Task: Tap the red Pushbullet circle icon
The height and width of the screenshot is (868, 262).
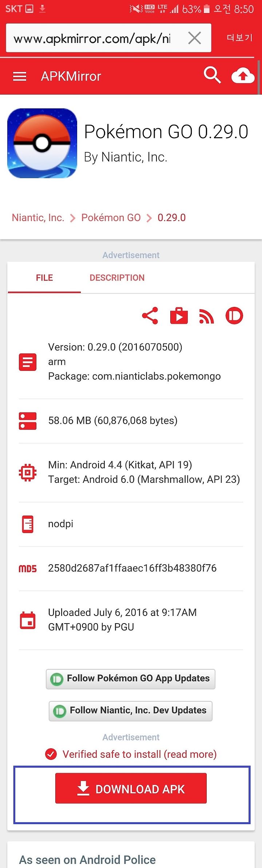Action: [234, 315]
